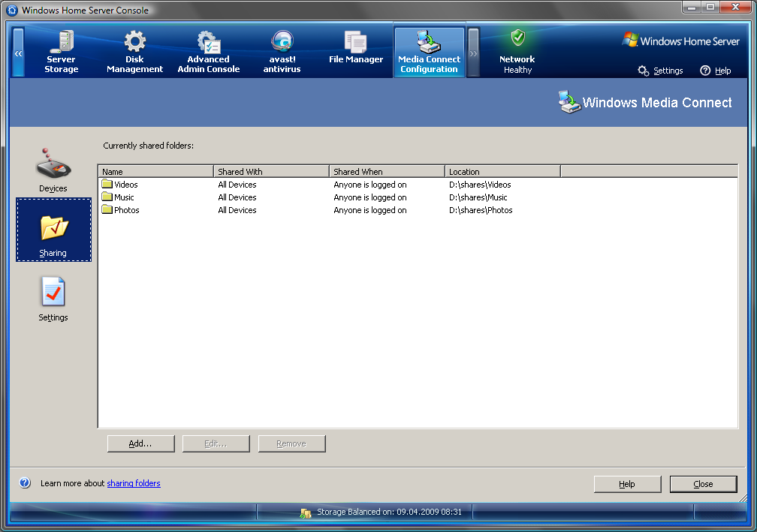Click the Remove button

(x=291, y=443)
